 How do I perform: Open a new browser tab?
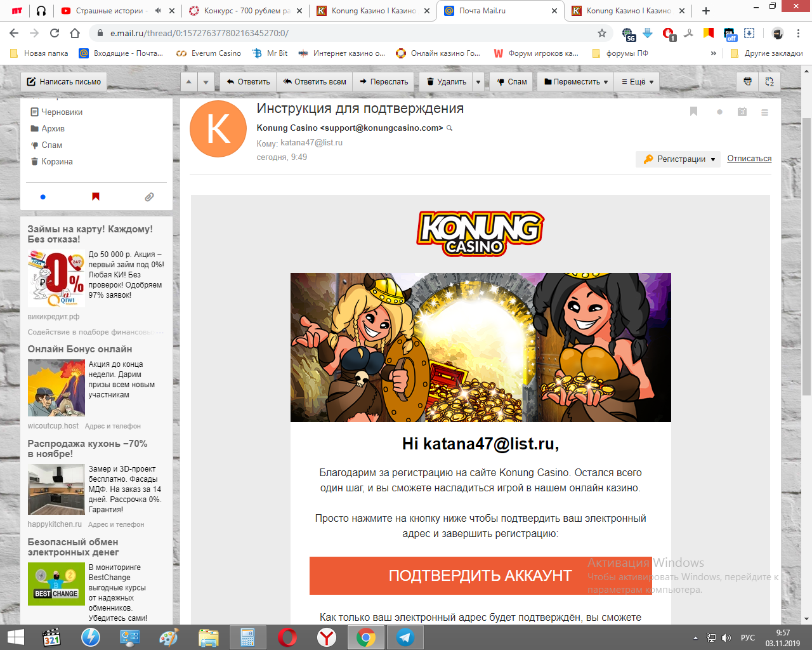coord(706,11)
